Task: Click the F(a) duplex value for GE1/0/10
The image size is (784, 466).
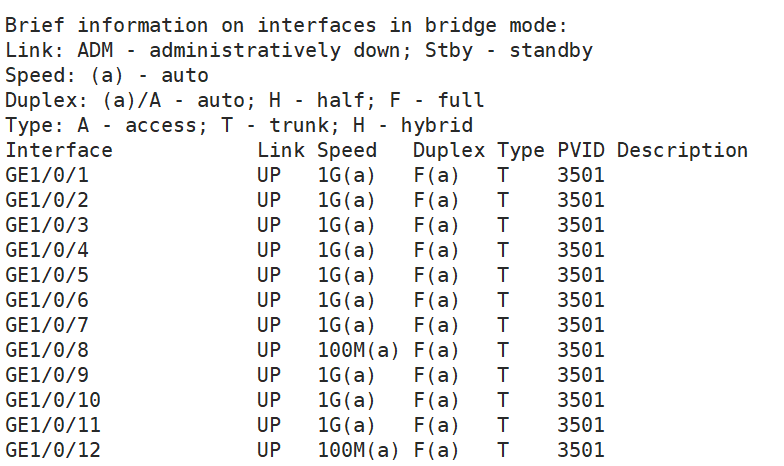Action: click(x=437, y=400)
